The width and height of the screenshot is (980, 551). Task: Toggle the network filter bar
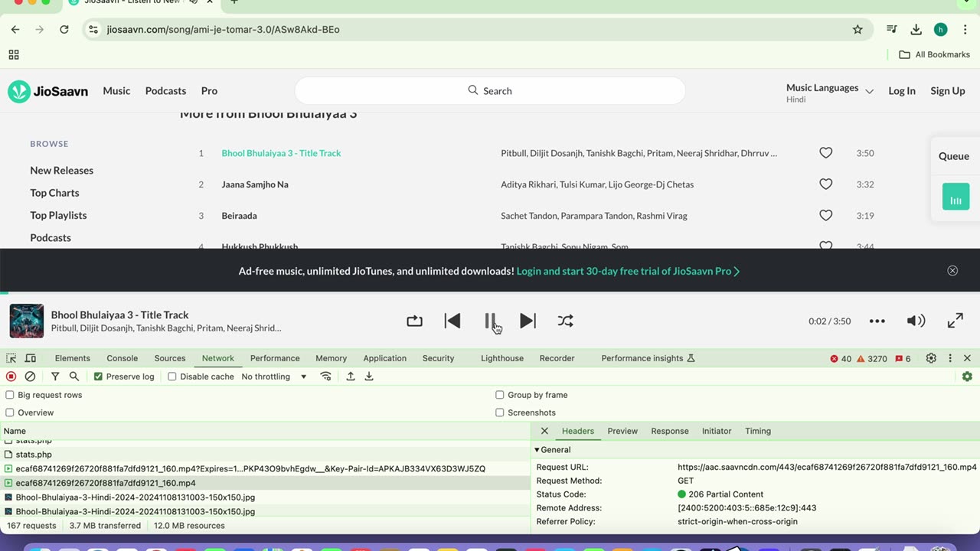click(55, 377)
